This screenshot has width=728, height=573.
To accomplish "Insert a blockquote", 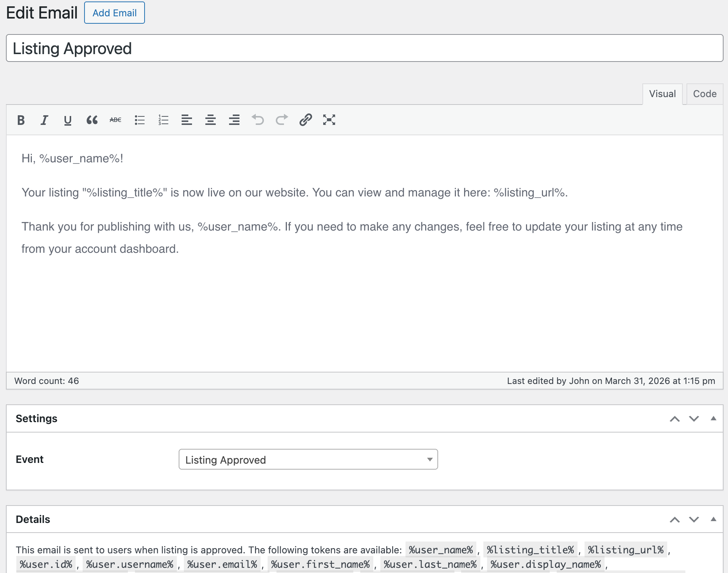I will point(92,120).
